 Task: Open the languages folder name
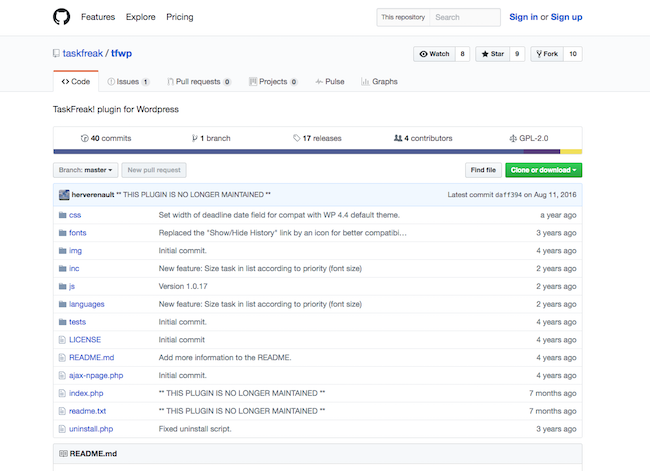point(87,304)
